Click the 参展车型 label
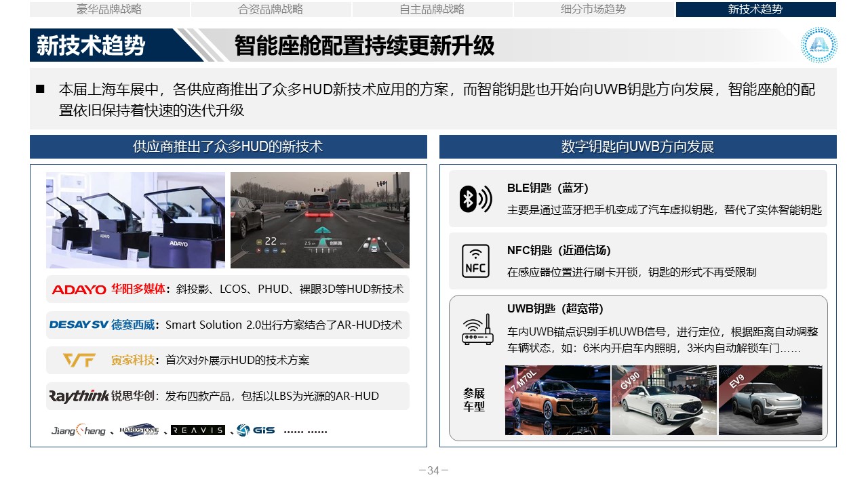 [x=475, y=400]
